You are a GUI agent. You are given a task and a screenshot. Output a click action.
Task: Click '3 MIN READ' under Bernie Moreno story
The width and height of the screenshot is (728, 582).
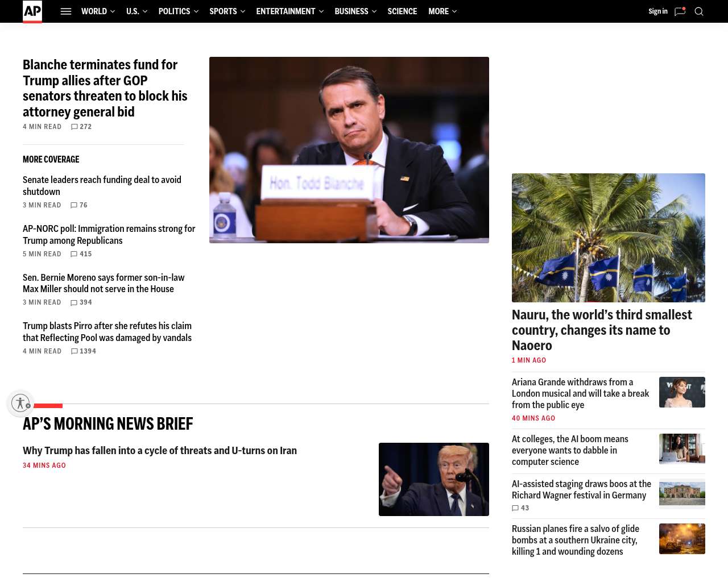42,302
